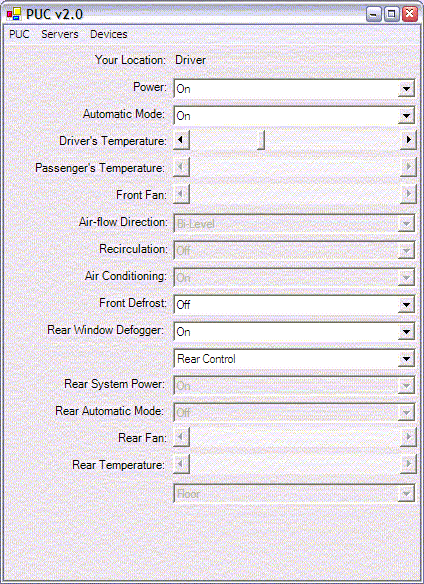Click Rear Fan left arrow
The height and width of the screenshot is (584, 424).
click(x=181, y=437)
